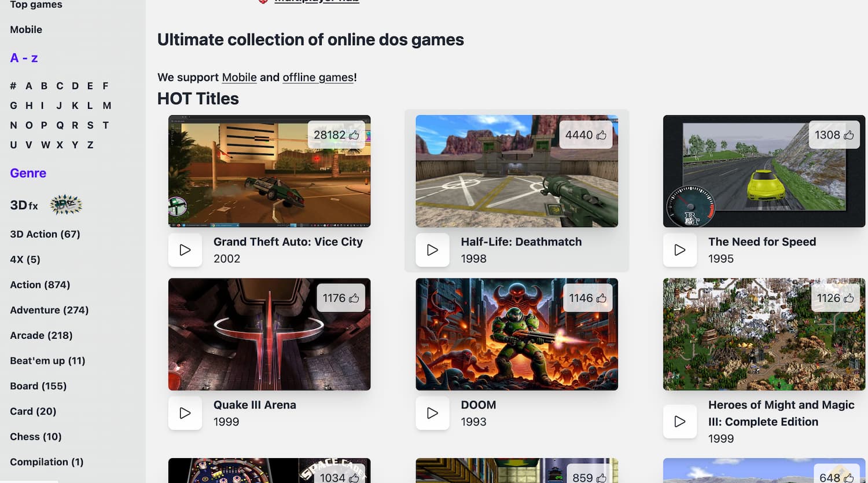Open the Genre sidebar heading
This screenshot has width=868, height=483.
(28, 173)
